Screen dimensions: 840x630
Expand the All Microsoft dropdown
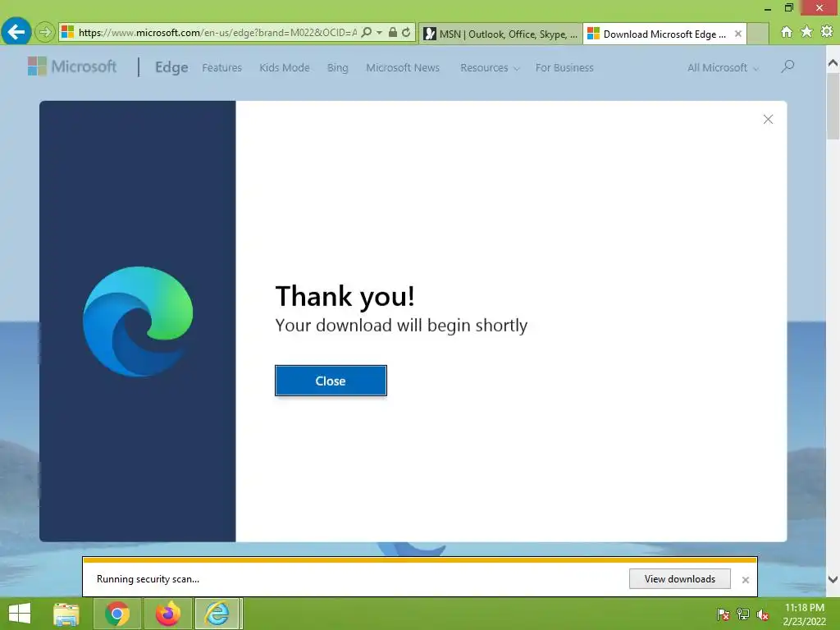[723, 67]
